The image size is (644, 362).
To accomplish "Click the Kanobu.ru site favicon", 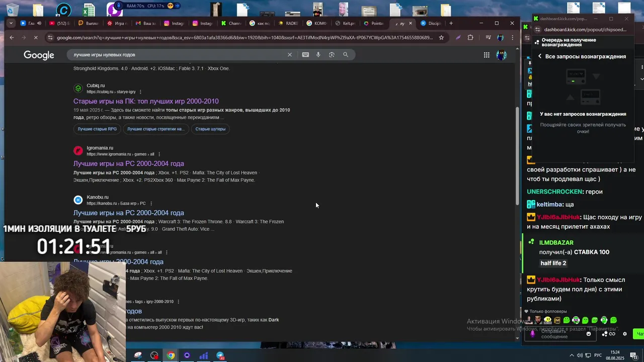I will (78, 200).
